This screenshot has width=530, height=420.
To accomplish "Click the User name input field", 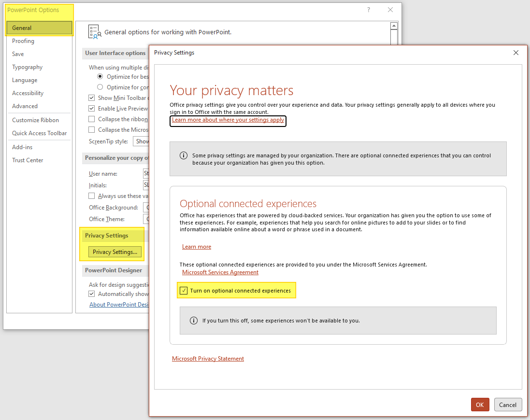I will [146, 173].
